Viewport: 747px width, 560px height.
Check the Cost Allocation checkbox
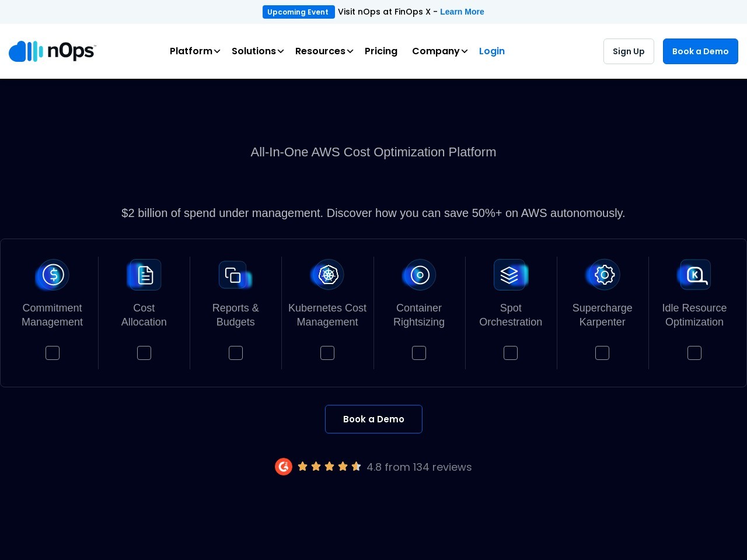tap(144, 353)
